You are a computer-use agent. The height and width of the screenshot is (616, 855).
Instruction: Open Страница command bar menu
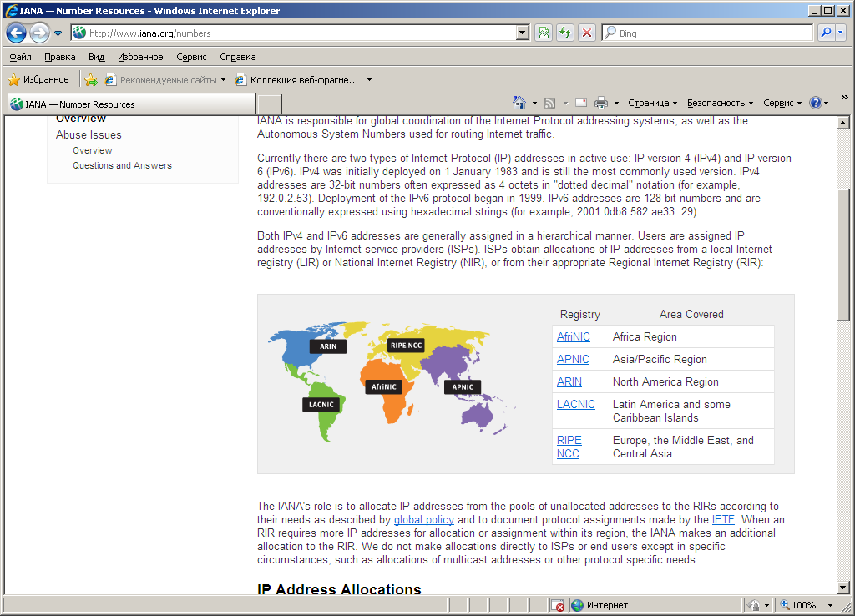[652, 103]
